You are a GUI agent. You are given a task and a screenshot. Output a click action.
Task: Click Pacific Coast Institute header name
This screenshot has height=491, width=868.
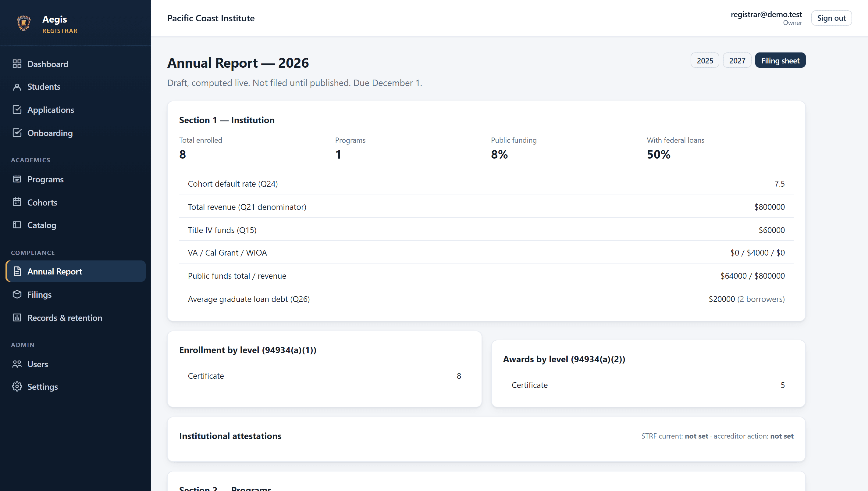click(x=211, y=18)
